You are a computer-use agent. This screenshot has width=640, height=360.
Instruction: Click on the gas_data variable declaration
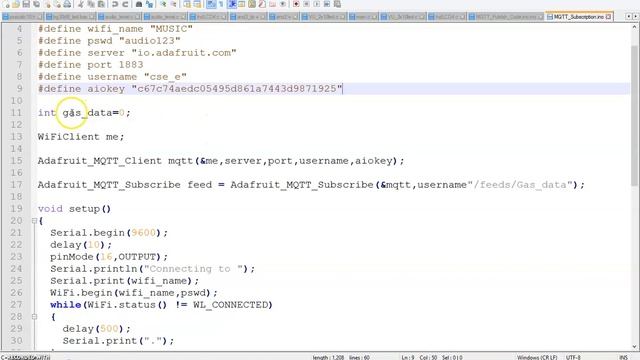(84, 113)
